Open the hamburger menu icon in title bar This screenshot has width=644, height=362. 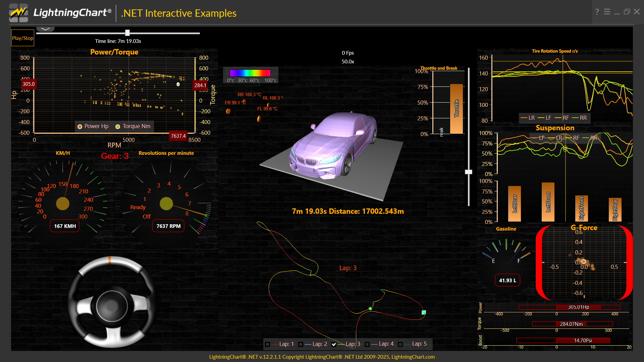(607, 12)
